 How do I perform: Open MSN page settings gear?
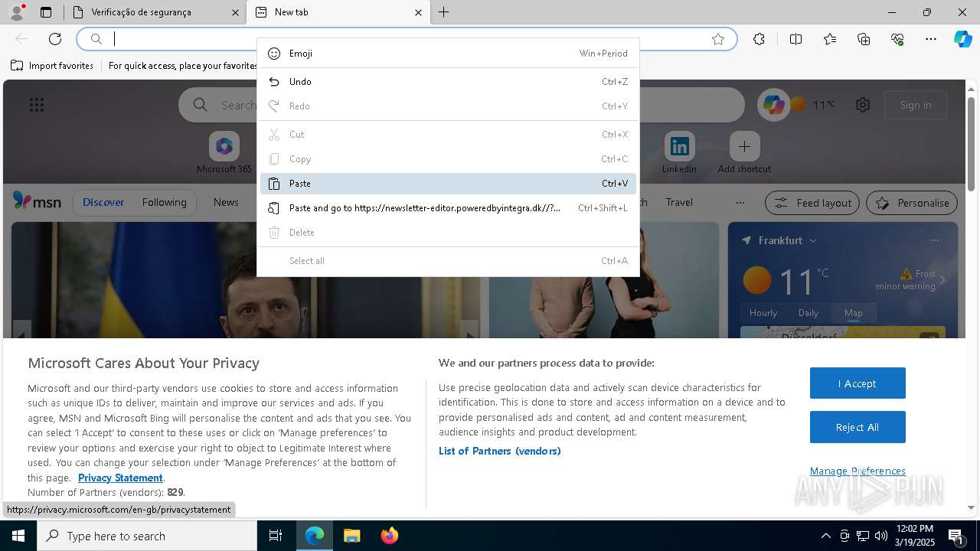pyautogui.click(x=863, y=105)
